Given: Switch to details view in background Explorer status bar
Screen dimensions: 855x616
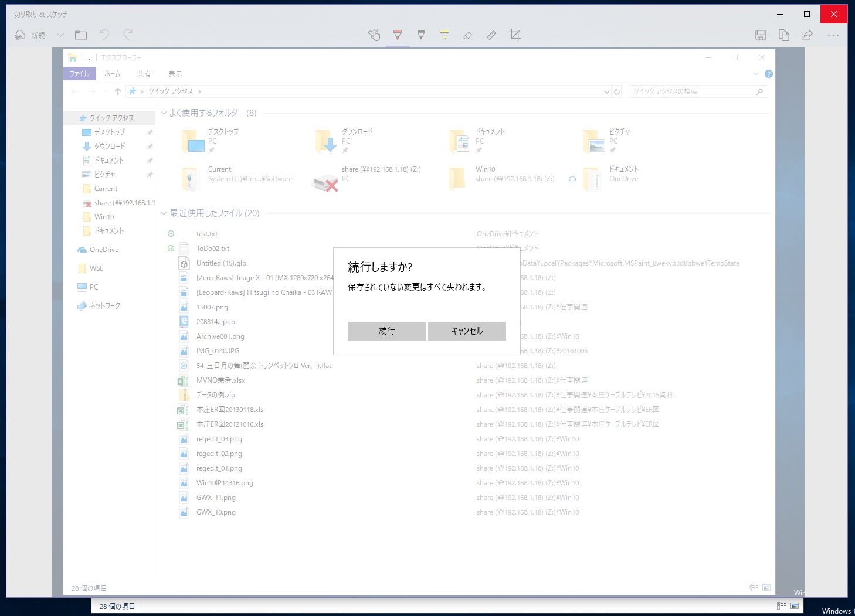Looking at the screenshot, I should tap(782, 606).
